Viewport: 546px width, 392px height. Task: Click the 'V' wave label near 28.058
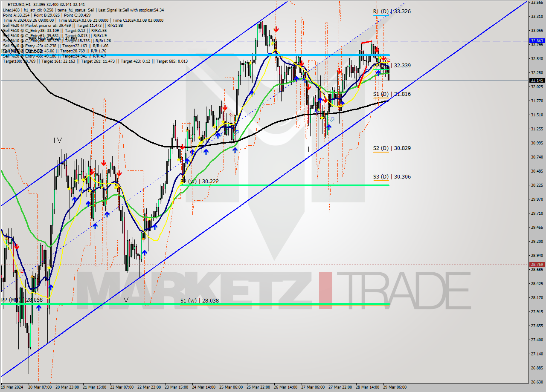pyautogui.click(x=126, y=300)
